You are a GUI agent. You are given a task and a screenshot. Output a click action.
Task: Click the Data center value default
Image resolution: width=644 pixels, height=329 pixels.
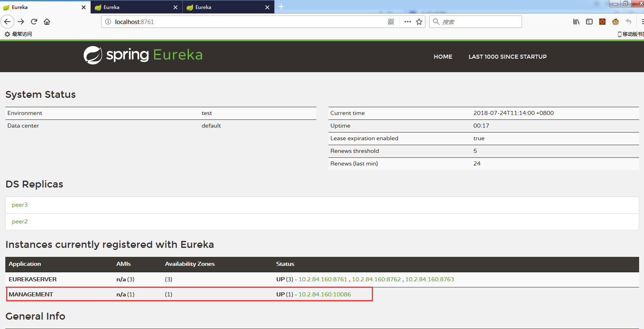[x=211, y=126]
